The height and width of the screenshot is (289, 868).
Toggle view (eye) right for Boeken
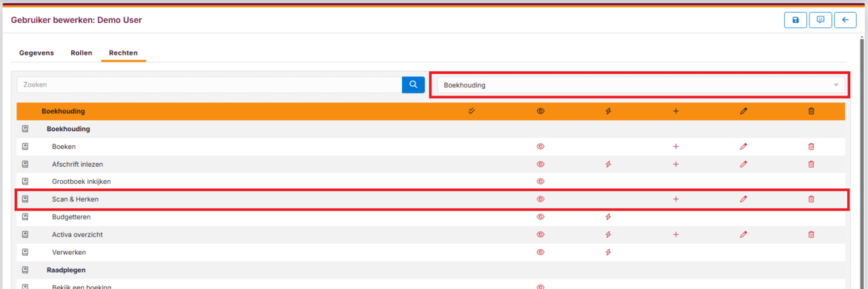pos(541,147)
